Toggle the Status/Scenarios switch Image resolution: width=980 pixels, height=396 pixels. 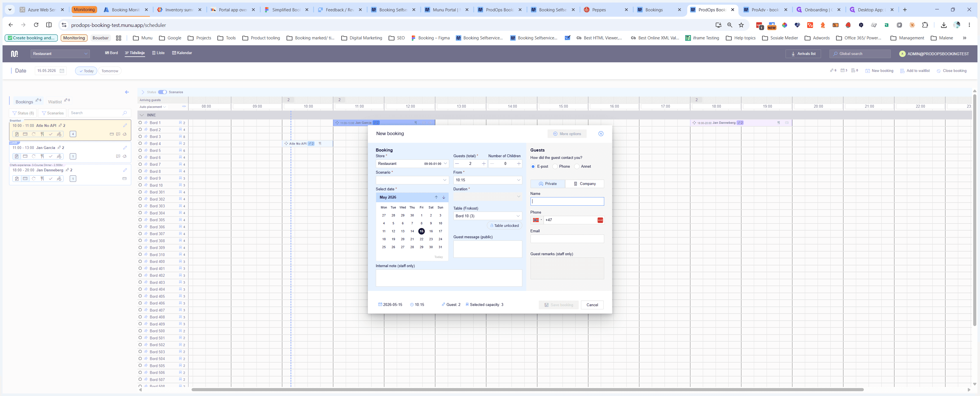tap(162, 92)
